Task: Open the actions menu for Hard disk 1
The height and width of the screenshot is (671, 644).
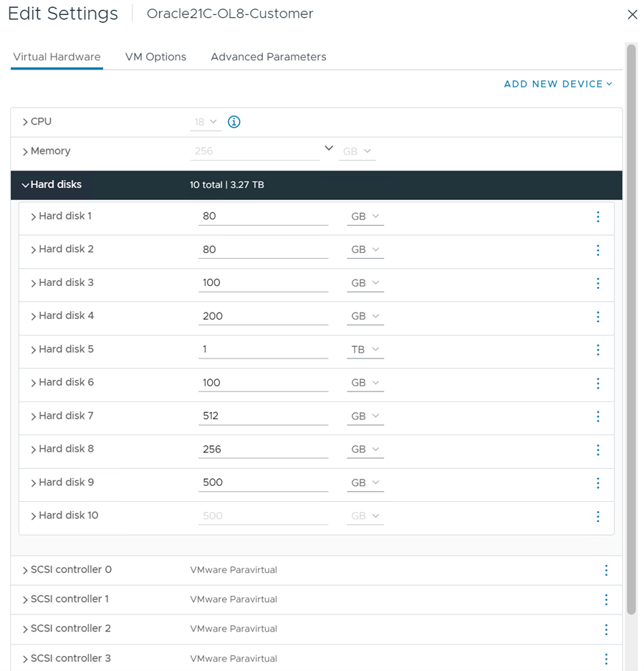Action: 597,216
